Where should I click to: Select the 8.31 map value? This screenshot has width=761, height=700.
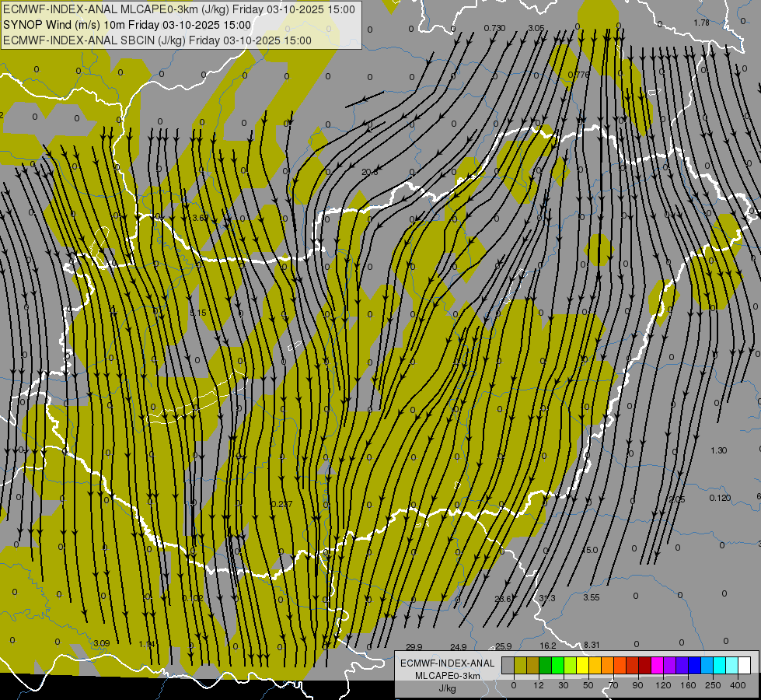coord(592,645)
